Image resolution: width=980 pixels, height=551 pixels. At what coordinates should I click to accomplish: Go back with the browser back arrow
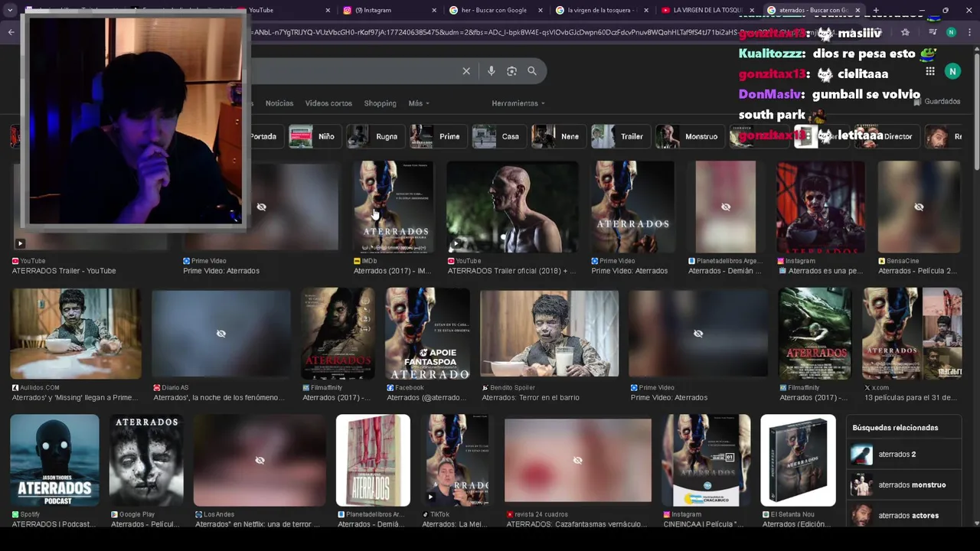pos(11,32)
